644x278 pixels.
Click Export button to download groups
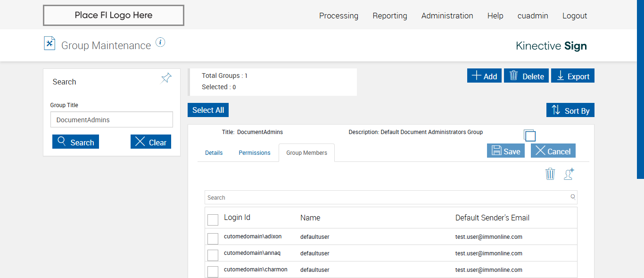573,76
